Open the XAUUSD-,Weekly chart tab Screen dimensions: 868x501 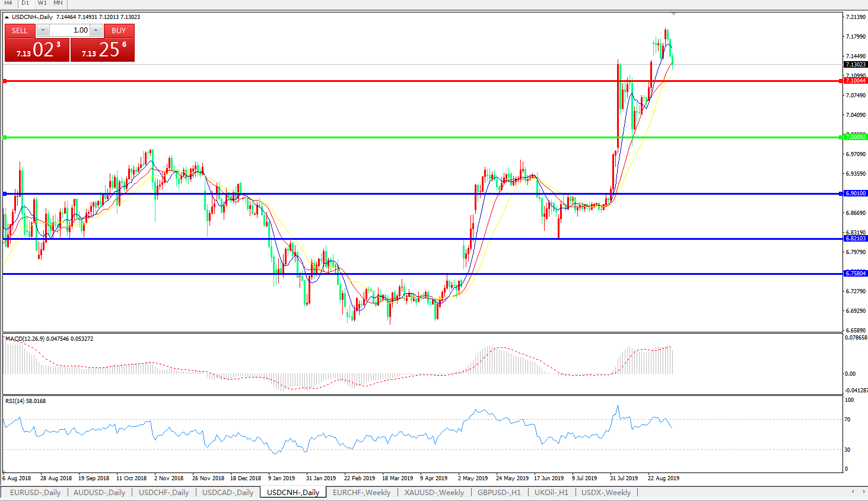click(x=434, y=493)
